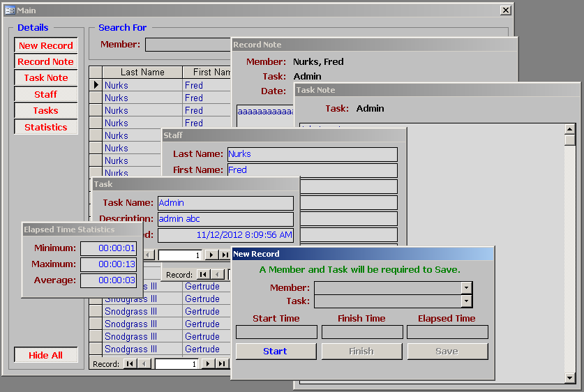
Task: Click the Elapsed Time Statistics title bar
Action: pyautogui.click(x=82, y=229)
